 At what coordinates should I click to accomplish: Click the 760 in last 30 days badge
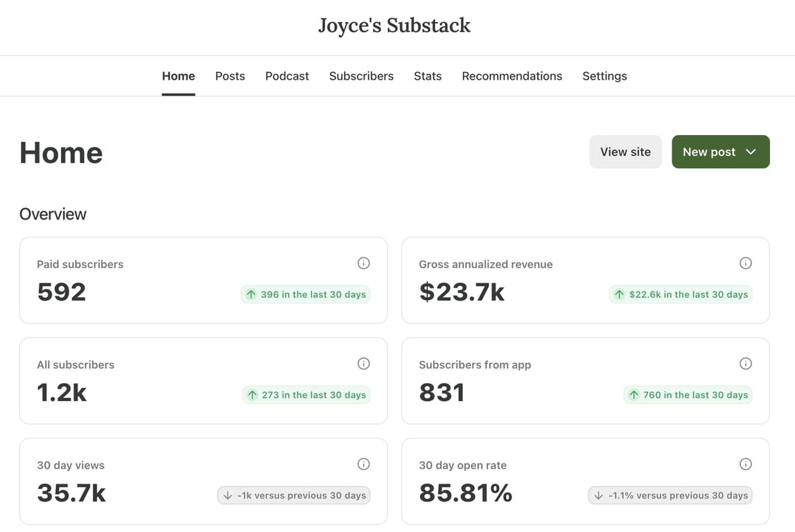point(688,395)
